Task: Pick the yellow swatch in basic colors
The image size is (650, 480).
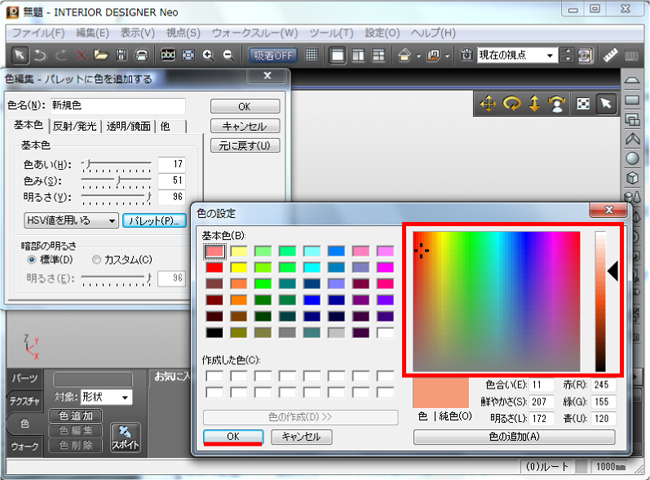Action: [238, 267]
